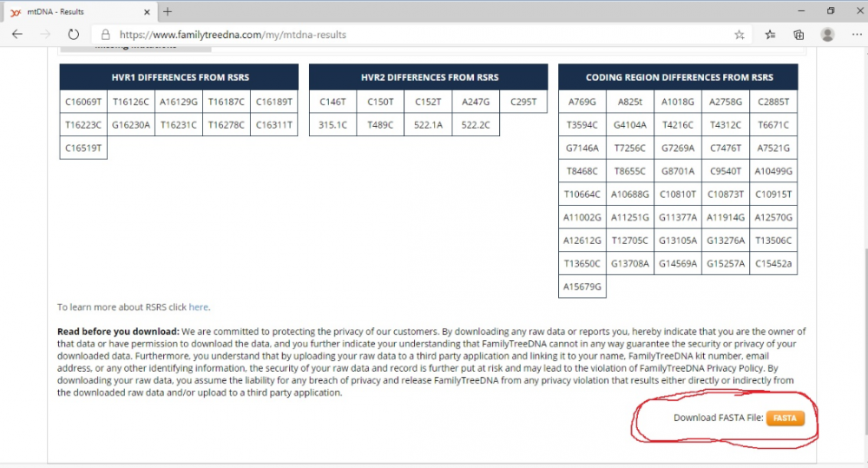Restore down the browser window

pos(831,11)
